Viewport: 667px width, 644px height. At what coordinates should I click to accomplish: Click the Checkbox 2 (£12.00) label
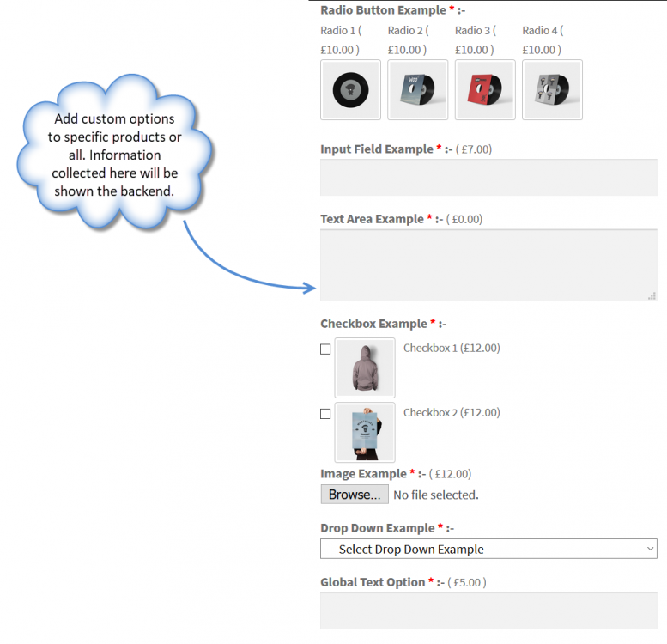452,413
